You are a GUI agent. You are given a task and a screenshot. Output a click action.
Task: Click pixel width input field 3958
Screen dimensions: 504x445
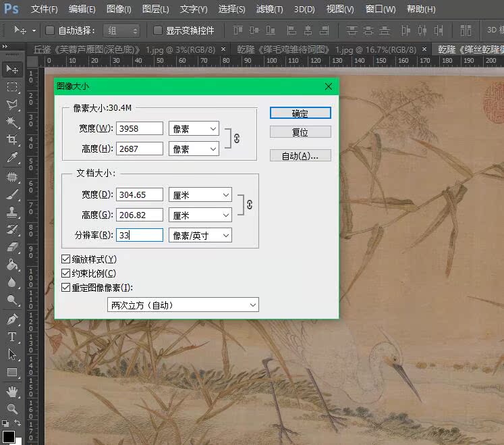coord(140,128)
